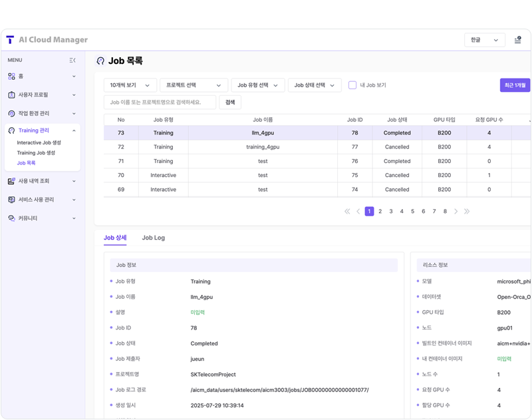This screenshot has width=532, height=420.
Task: Go to page 4 of results
Action: (402, 212)
